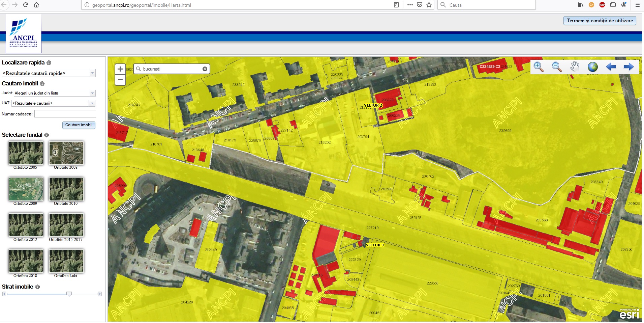Expand the Rezultatele cautarii rapide dropdown
The image size is (644, 323).
coord(92,73)
